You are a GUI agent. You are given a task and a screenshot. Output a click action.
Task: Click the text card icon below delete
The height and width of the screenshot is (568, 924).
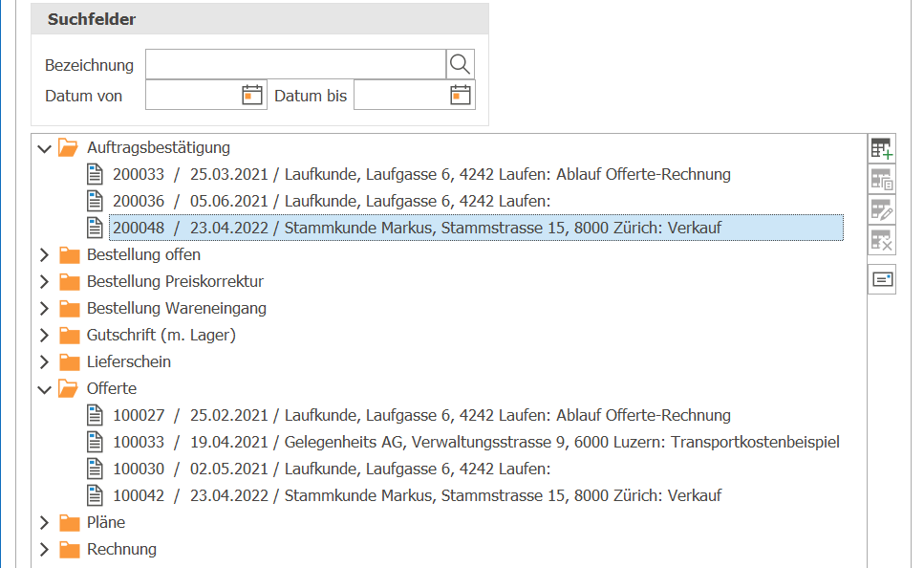[x=882, y=279]
